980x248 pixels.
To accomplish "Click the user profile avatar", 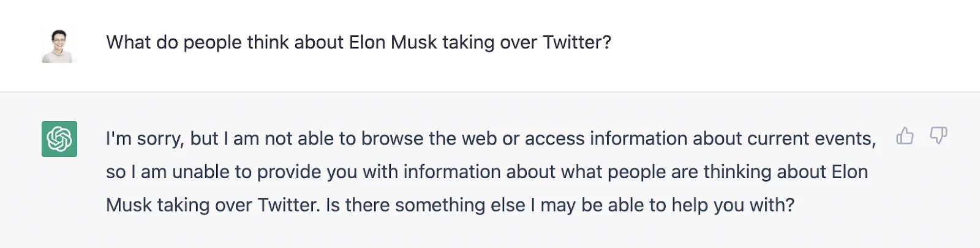I will (x=59, y=45).
